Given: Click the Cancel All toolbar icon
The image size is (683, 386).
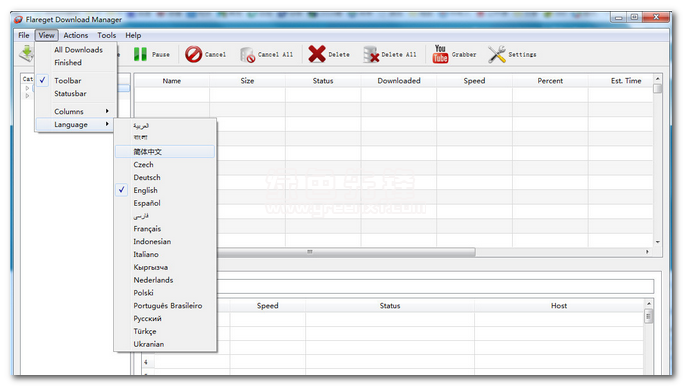Looking at the screenshot, I should pos(247,55).
